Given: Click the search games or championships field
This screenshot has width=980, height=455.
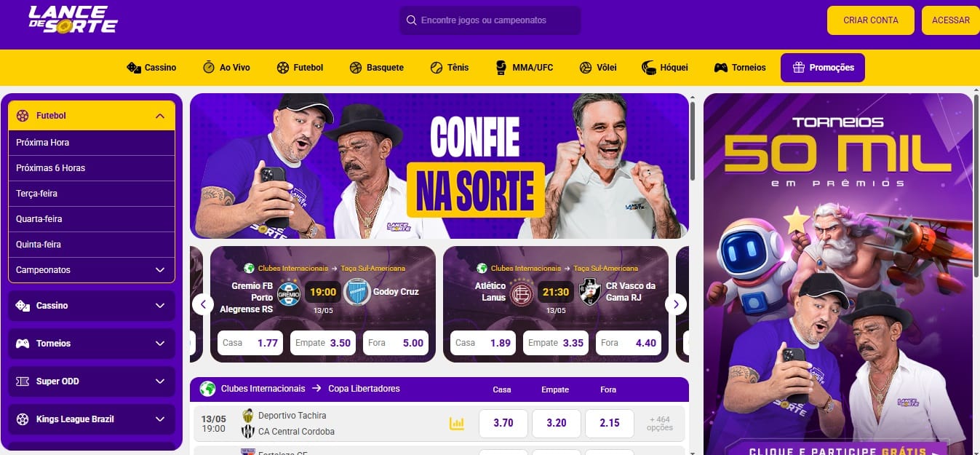Looking at the screenshot, I should [x=490, y=20].
